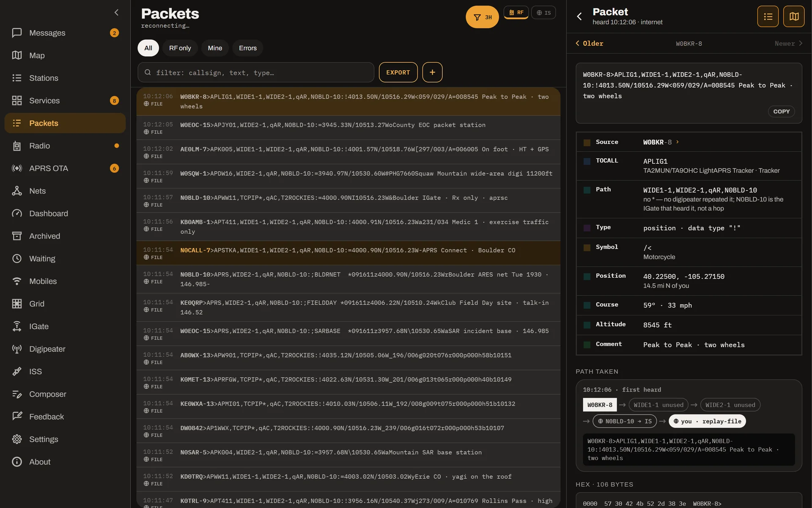This screenshot has height=508, width=812.
Task: Open Settings page
Action: (x=65, y=439)
